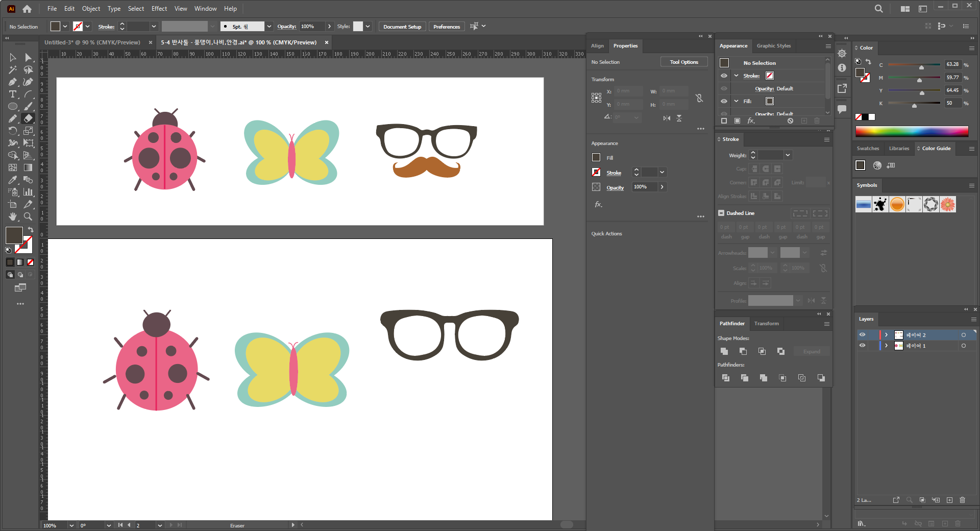Click the Unite shape mode icon
The height and width of the screenshot is (531, 980).
click(x=724, y=351)
